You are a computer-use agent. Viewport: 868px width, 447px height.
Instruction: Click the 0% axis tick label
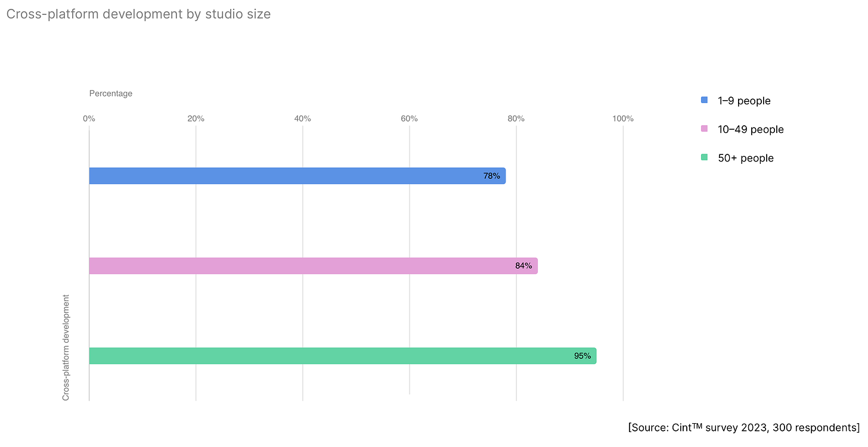pos(89,119)
